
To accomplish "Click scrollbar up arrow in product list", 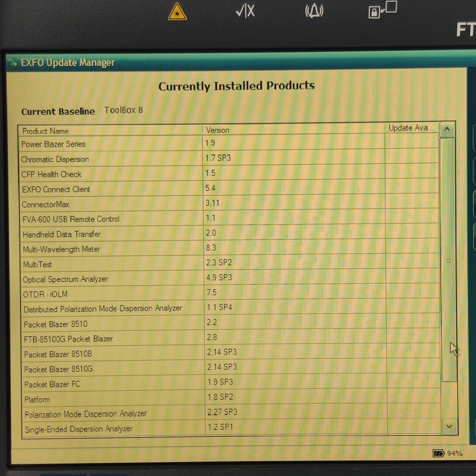I will click(447, 129).
